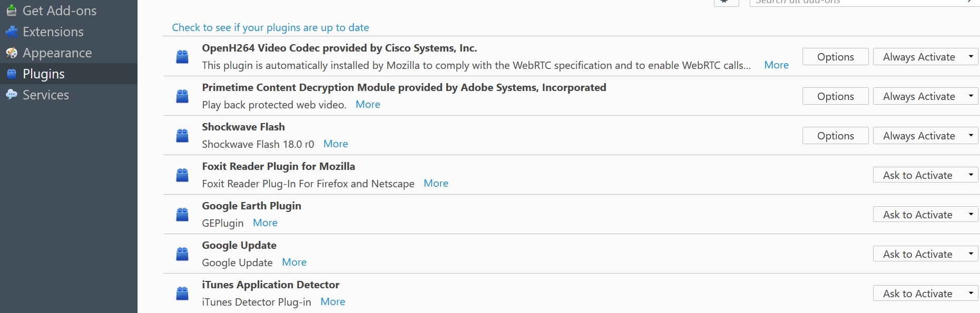Expand Shockwave Flash Always Activate dropdown

925,136
